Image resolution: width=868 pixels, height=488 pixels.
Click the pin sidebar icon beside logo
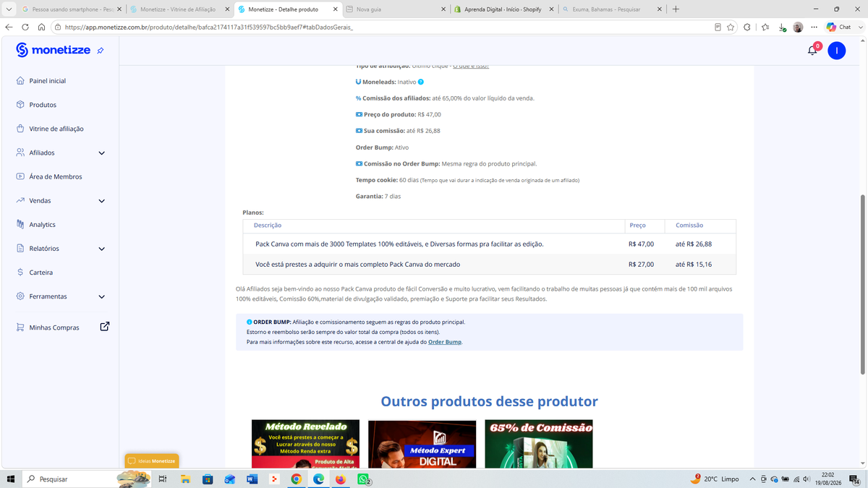tap(101, 51)
